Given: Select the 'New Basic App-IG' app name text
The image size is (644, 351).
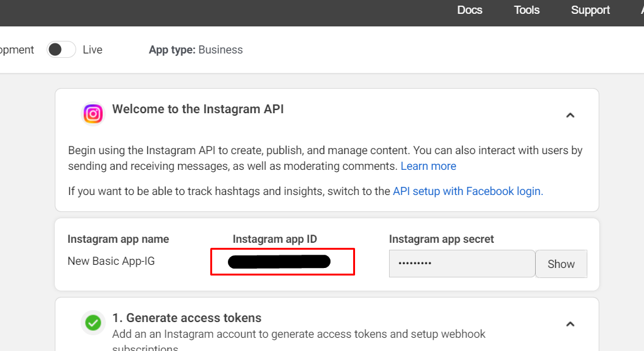Looking at the screenshot, I should point(111,261).
